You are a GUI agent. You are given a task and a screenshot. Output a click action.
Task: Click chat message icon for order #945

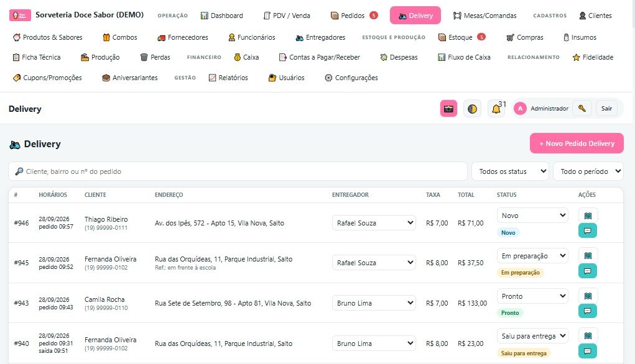click(588, 271)
